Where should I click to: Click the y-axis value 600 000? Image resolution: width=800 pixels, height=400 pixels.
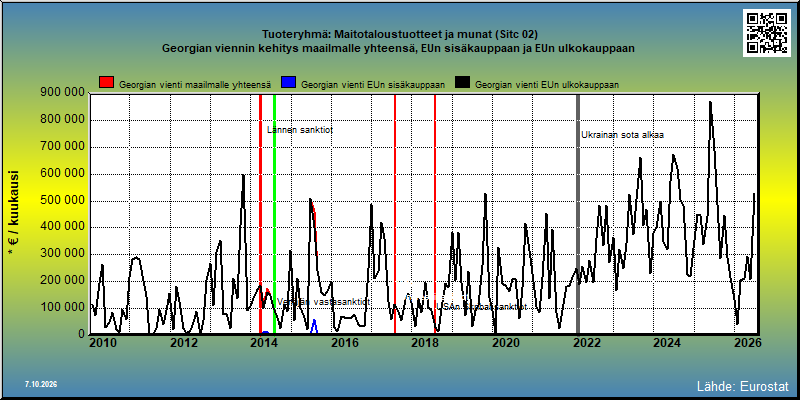pyautogui.click(x=62, y=173)
